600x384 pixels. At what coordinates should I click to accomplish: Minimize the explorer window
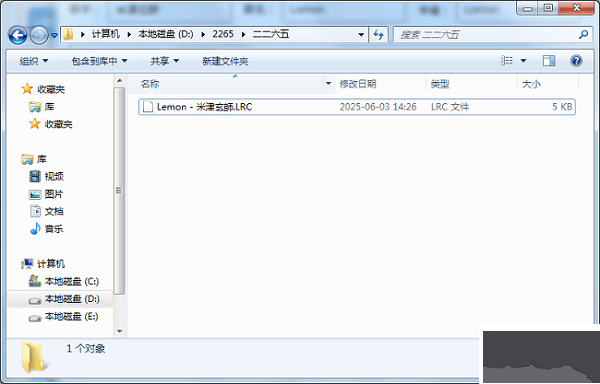[528, 8]
